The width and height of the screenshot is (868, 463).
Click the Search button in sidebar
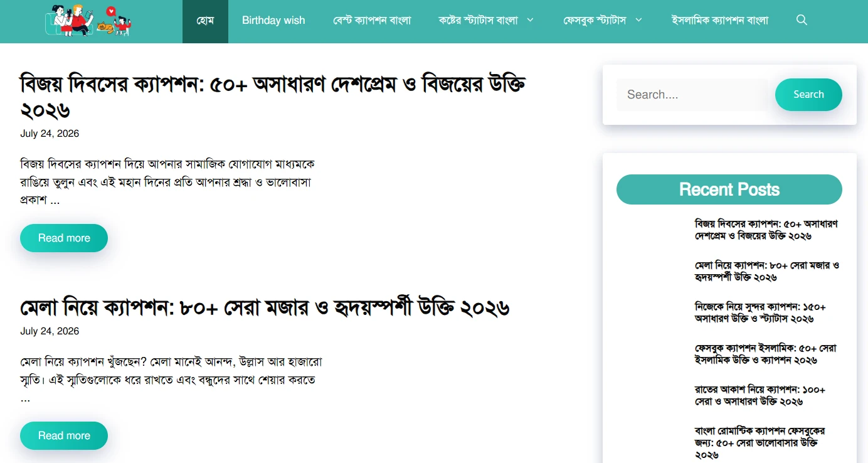808,95
